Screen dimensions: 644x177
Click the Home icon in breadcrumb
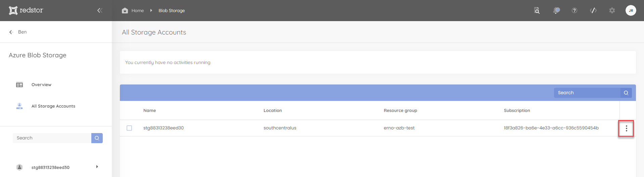[125, 10]
